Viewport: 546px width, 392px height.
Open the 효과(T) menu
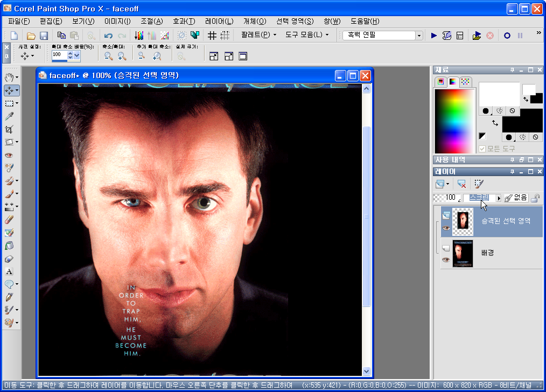[184, 21]
